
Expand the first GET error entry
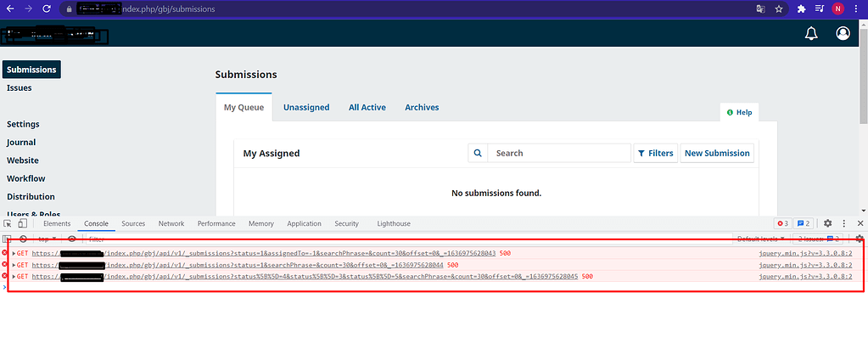14,253
